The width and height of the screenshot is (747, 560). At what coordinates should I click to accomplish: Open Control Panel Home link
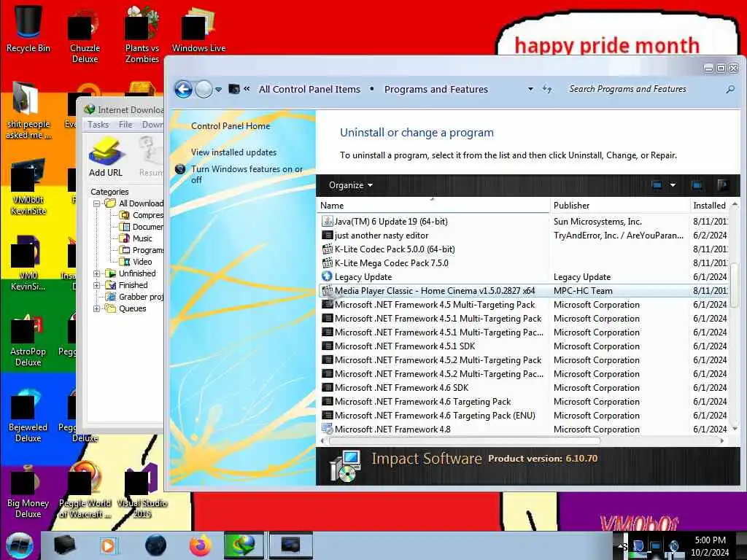pos(231,125)
